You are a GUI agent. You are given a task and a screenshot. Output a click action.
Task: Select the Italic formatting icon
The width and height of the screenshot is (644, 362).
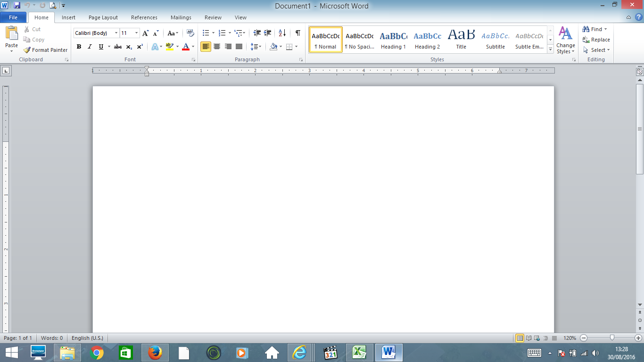pos(89,47)
